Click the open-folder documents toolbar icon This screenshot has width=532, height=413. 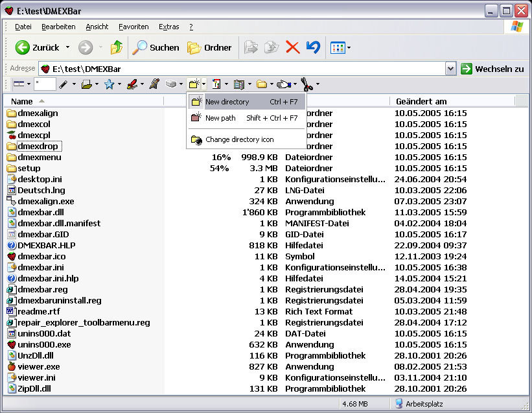(x=87, y=84)
